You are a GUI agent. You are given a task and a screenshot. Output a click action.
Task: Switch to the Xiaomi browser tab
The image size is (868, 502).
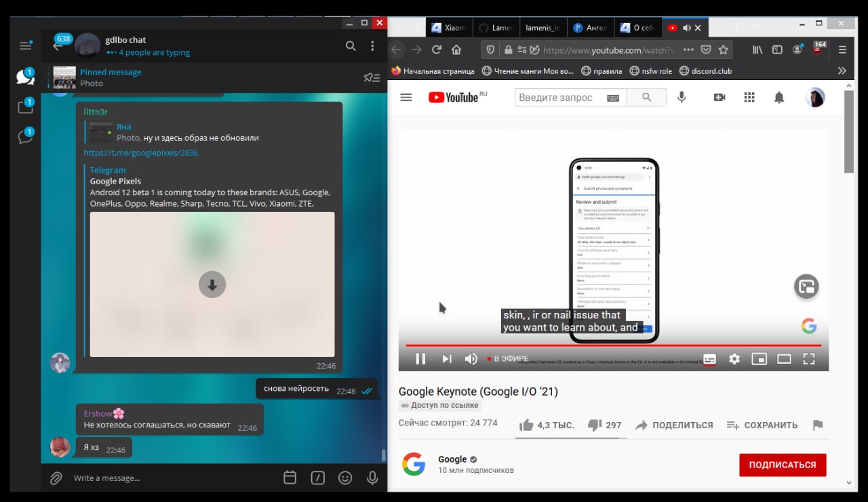coord(448,28)
